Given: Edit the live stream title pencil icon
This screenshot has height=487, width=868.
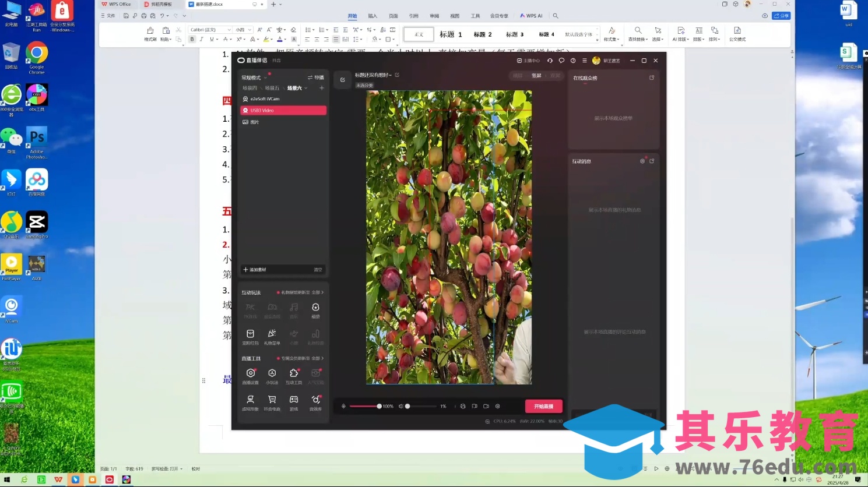Looking at the screenshot, I should pyautogui.click(x=397, y=75).
